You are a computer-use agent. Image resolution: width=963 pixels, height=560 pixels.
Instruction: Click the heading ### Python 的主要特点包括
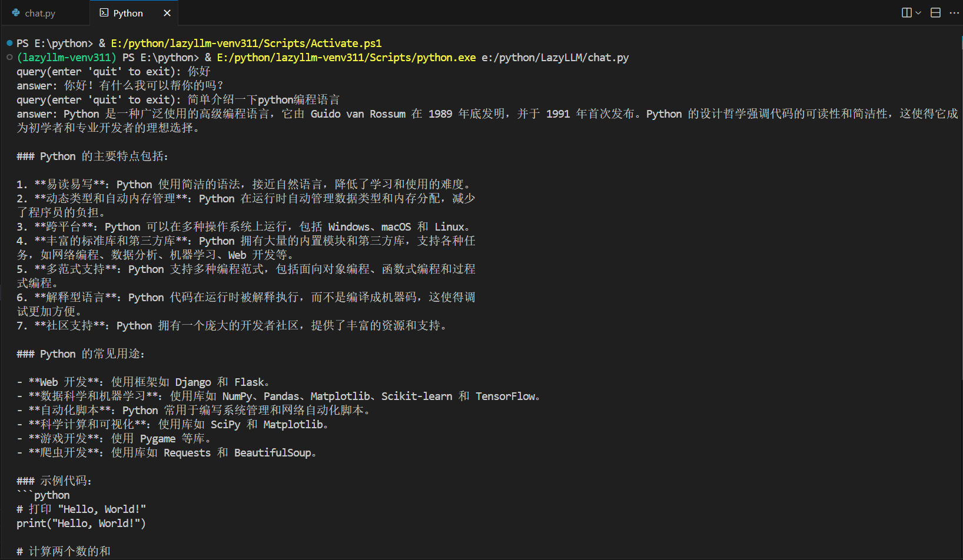coord(93,156)
